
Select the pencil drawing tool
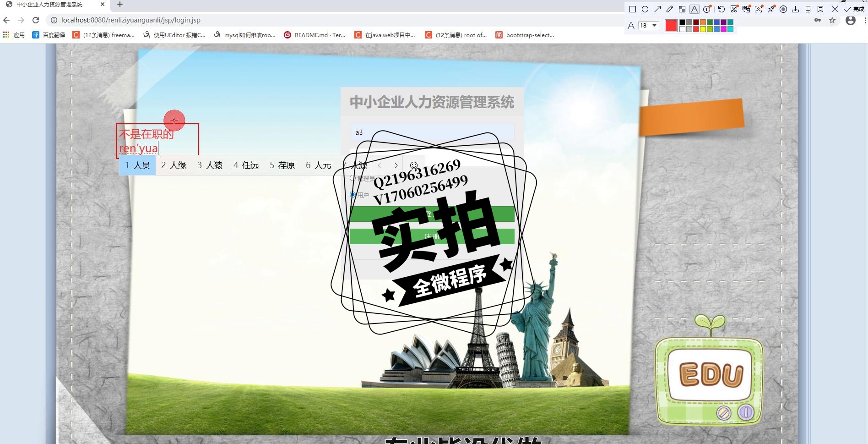coord(670,9)
